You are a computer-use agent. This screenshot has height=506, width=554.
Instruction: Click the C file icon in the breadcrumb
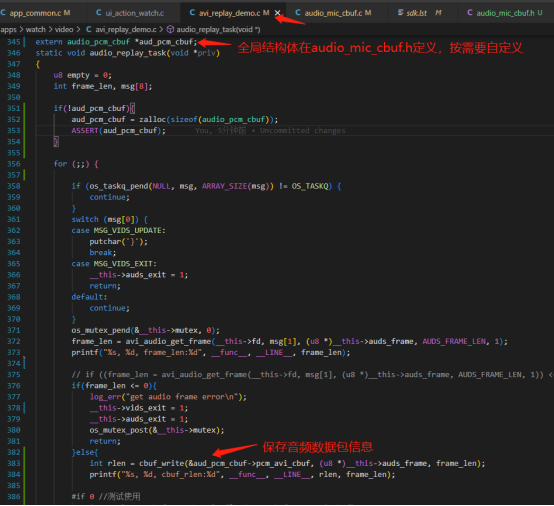pyautogui.click(x=89, y=29)
